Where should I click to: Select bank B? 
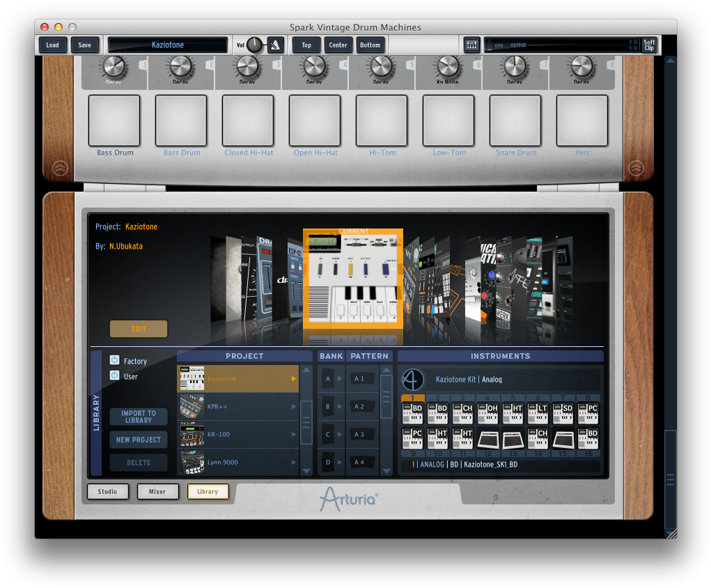click(328, 407)
